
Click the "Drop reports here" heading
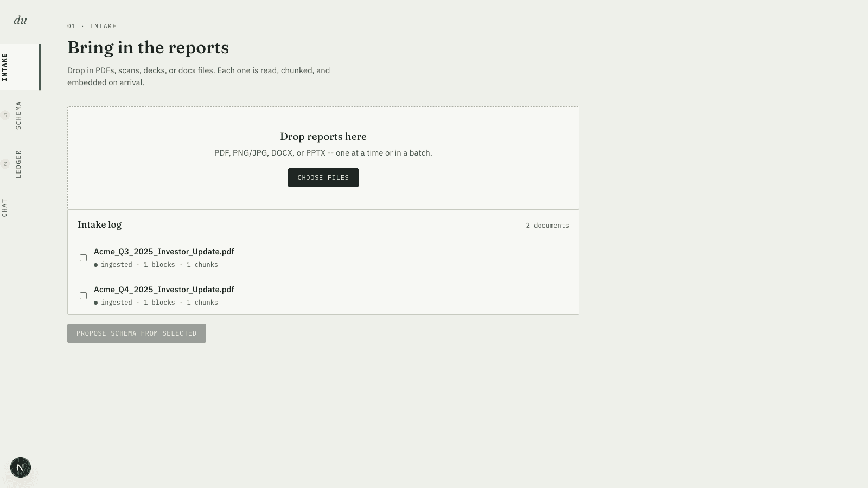click(x=323, y=137)
